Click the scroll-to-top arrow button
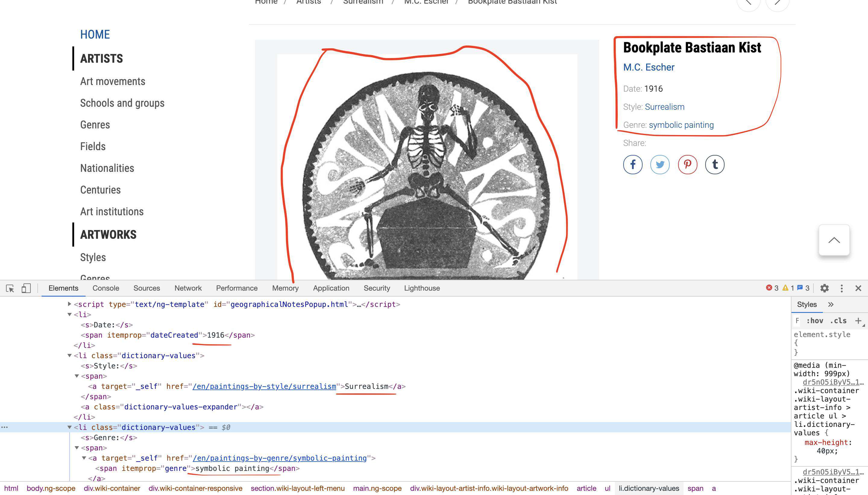This screenshot has width=868, height=495. click(x=834, y=240)
